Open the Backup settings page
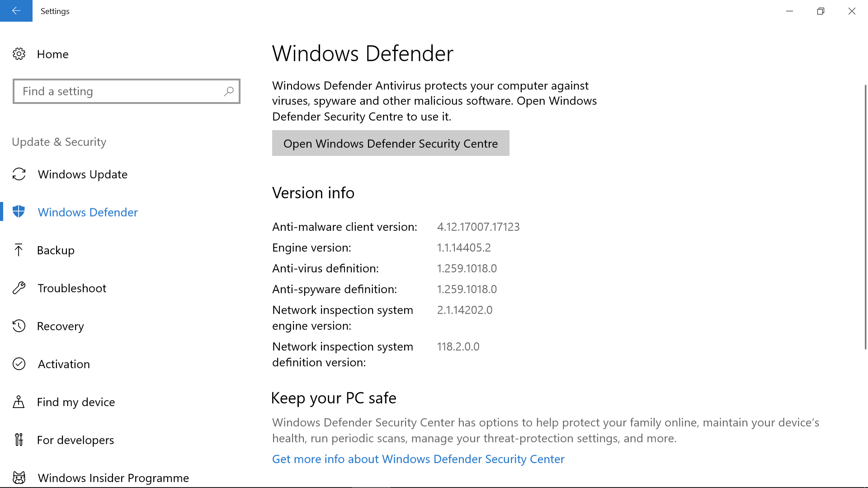The width and height of the screenshot is (868, 488). (56, 250)
